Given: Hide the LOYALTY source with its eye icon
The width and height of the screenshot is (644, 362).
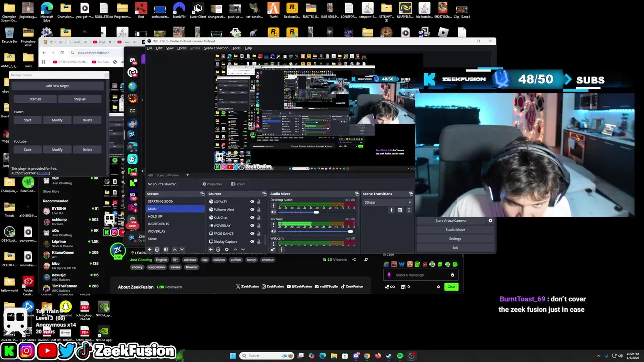Looking at the screenshot, I should [x=252, y=202].
